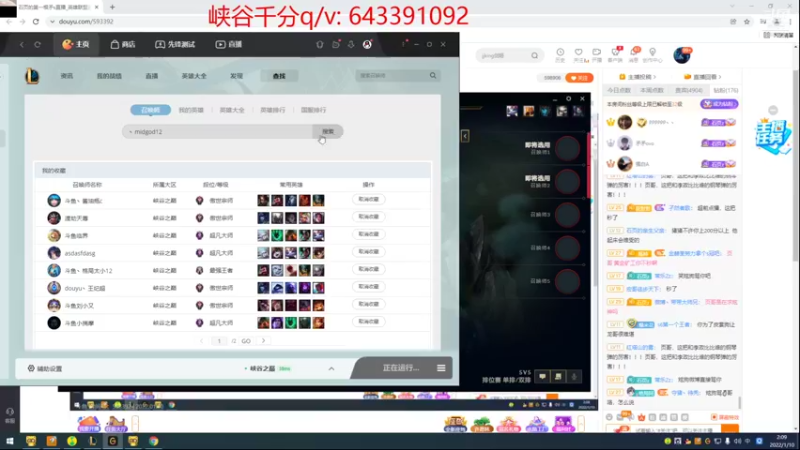Open Douyu 历史 history icon
Image resolution: width=800 pixels, height=450 pixels.
[x=560, y=55]
